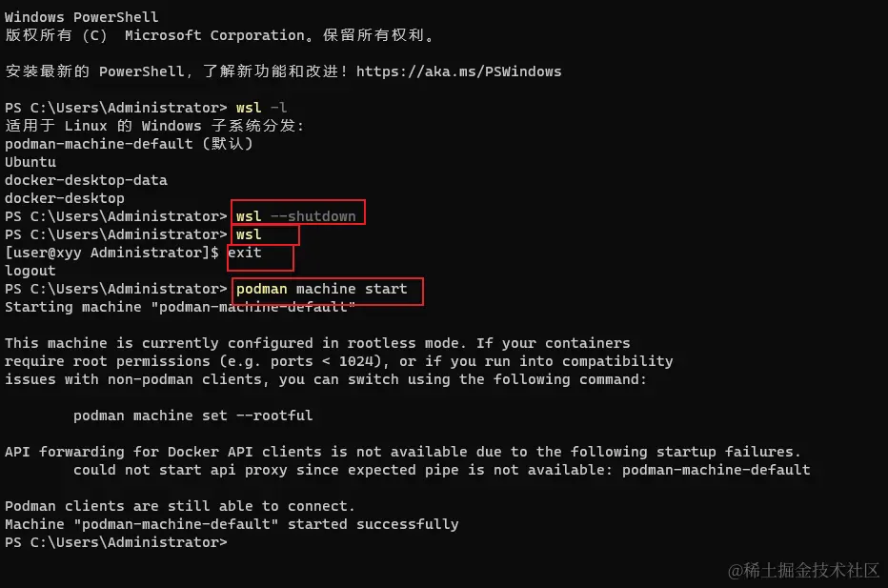
Task: Click the 'started successfully' message line
Action: coord(232,524)
